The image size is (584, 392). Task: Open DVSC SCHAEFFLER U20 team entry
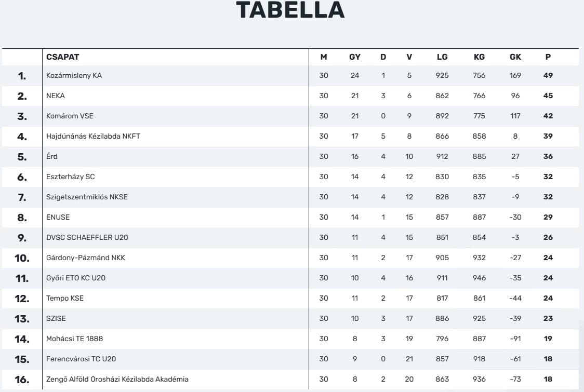tap(87, 237)
